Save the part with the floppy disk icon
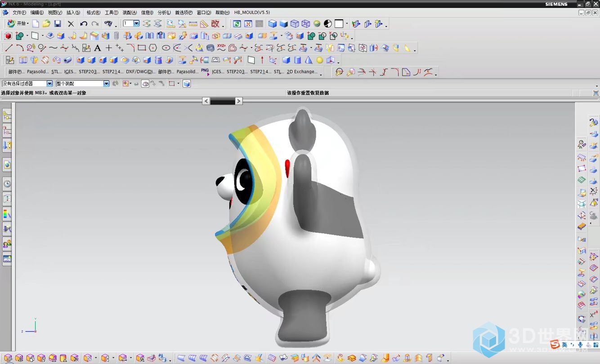This screenshot has height=364, width=600. (58, 24)
